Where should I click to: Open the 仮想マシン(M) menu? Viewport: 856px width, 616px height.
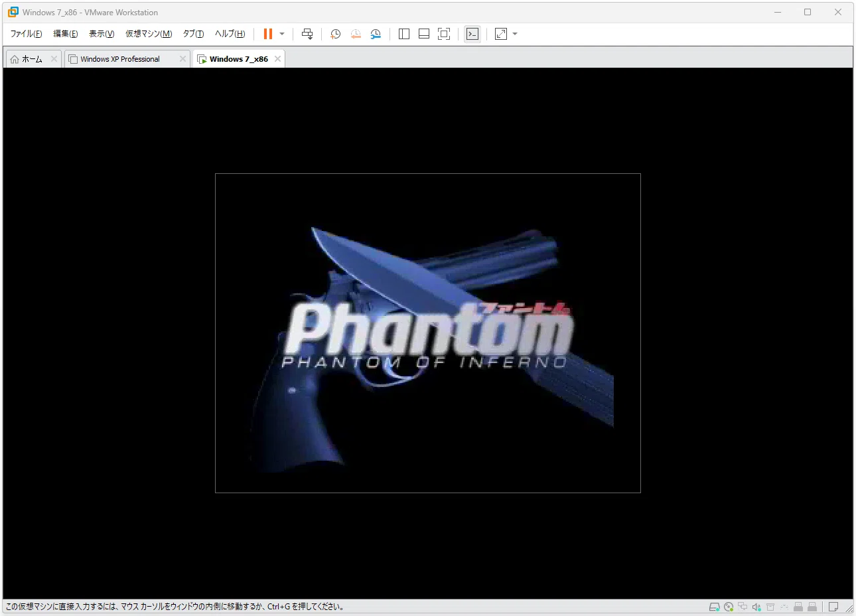click(149, 34)
